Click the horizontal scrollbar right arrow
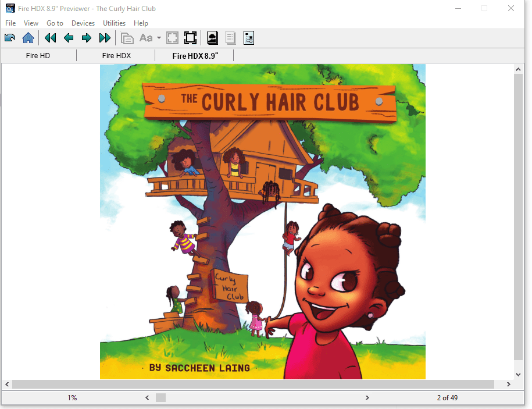The width and height of the screenshot is (532, 409). pos(509,385)
